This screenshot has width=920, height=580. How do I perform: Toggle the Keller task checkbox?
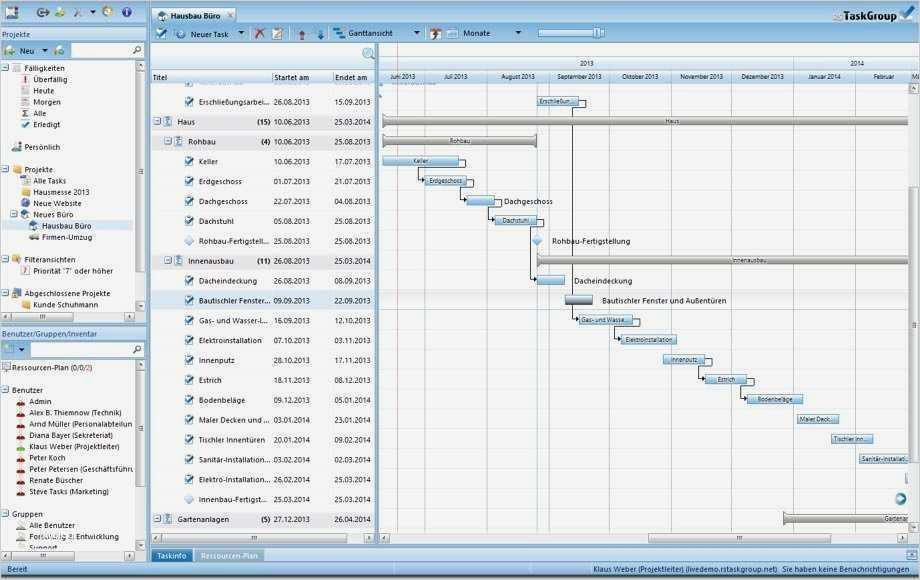click(189, 161)
